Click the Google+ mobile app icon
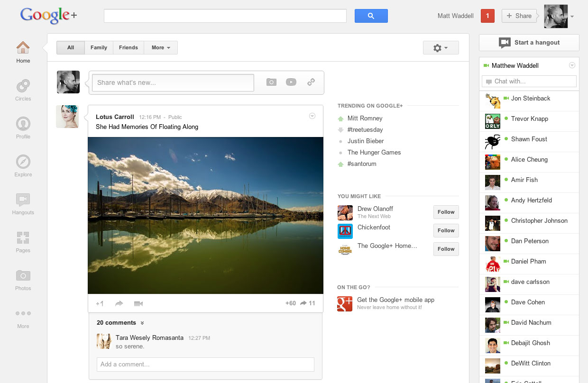The image size is (588, 383). [x=345, y=303]
